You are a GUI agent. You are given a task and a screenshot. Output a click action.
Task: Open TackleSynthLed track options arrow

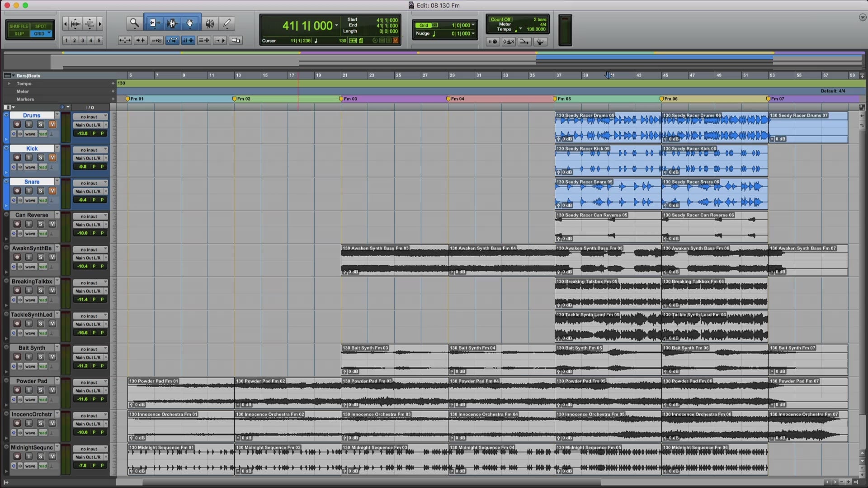tap(57, 314)
